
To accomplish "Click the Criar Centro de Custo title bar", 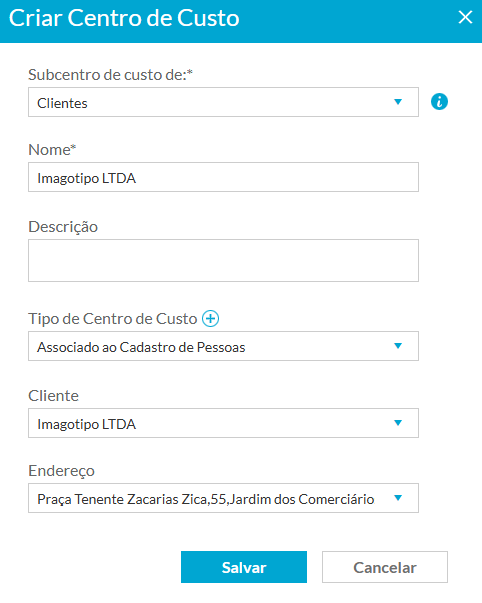I will coord(241,21).
